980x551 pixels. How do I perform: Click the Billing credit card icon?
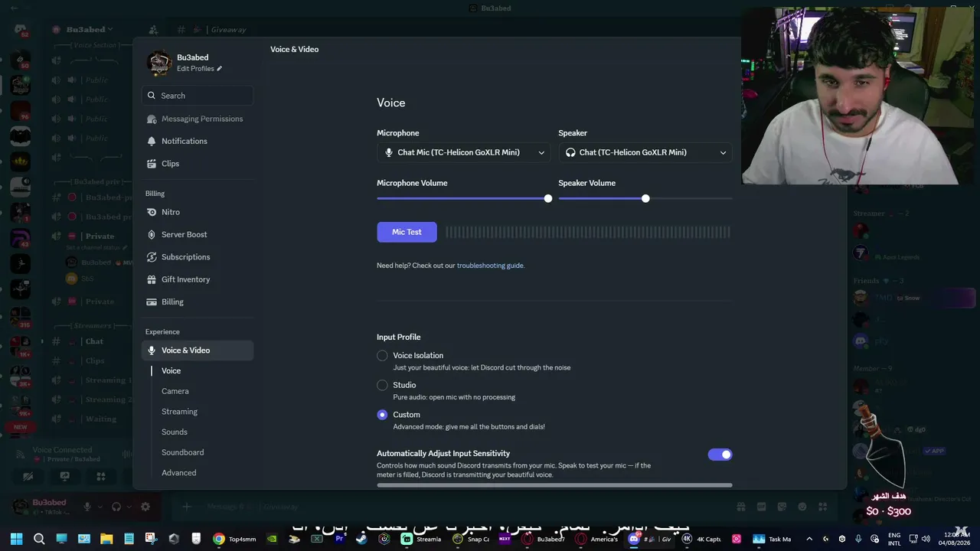[152, 302]
